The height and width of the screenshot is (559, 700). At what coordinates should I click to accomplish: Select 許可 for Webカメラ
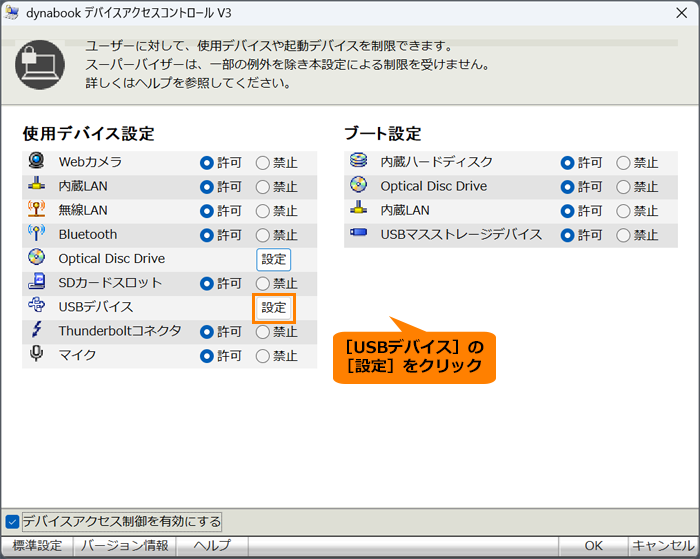pos(207,163)
